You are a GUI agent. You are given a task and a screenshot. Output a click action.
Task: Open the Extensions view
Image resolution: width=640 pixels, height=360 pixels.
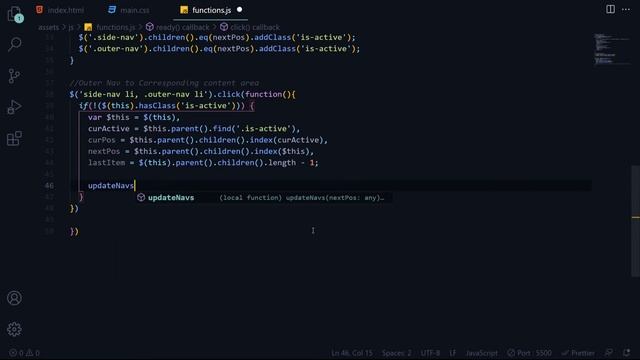click(x=14, y=138)
